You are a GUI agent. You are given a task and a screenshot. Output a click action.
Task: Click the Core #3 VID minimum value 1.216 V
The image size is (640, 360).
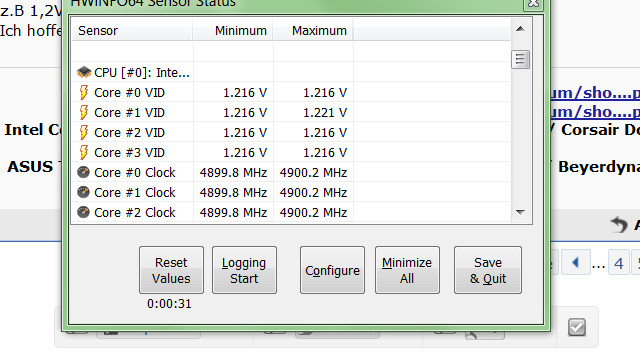(x=245, y=153)
